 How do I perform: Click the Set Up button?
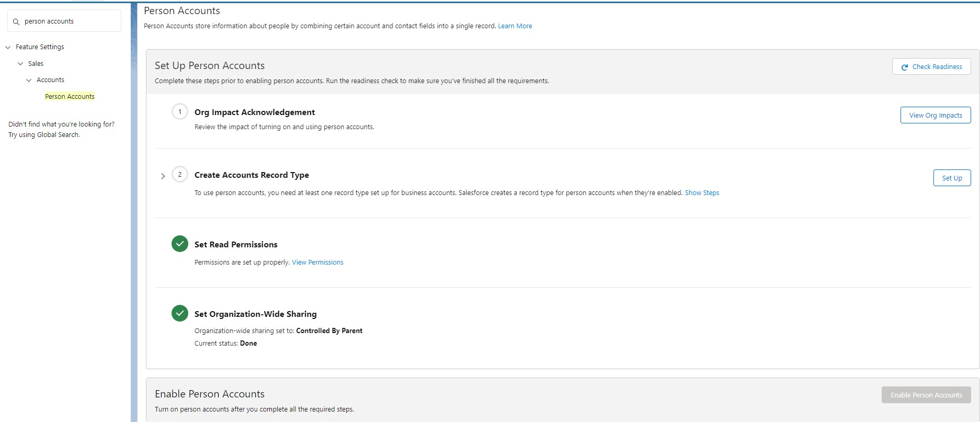pyautogui.click(x=952, y=178)
